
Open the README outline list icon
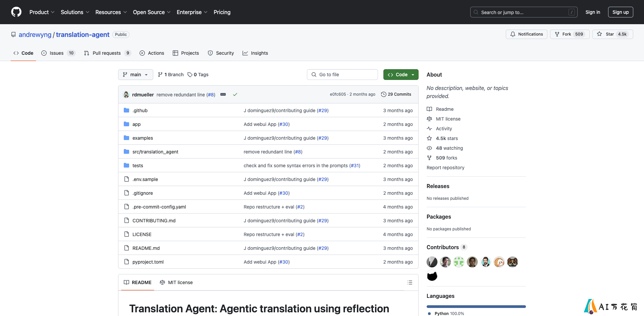410,282
